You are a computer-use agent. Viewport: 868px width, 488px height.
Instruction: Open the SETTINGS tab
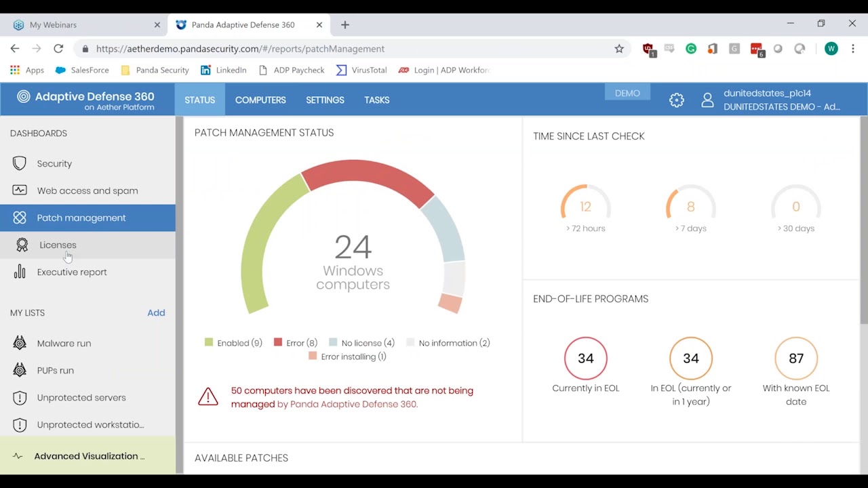[x=325, y=100]
